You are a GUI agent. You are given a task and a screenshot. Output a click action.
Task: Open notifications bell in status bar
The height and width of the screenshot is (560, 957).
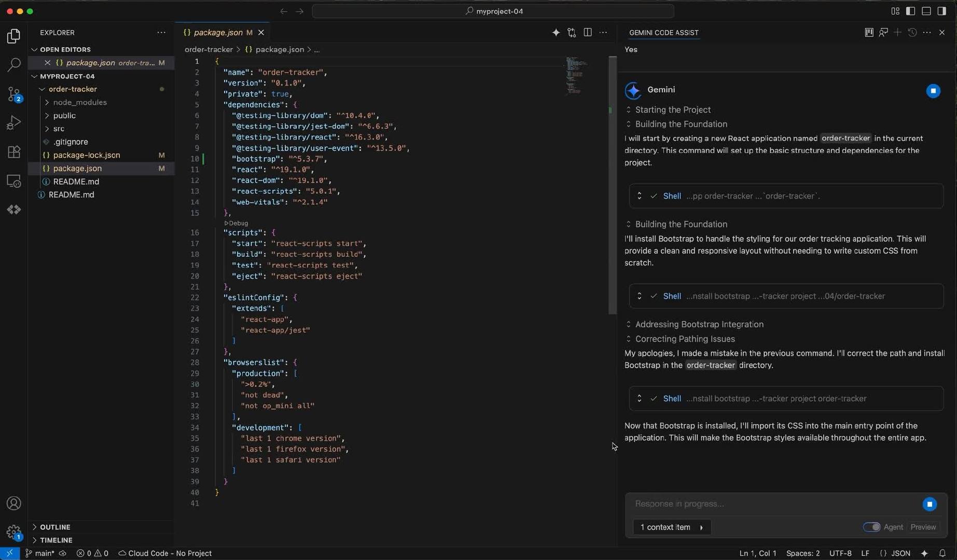tap(942, 553)
